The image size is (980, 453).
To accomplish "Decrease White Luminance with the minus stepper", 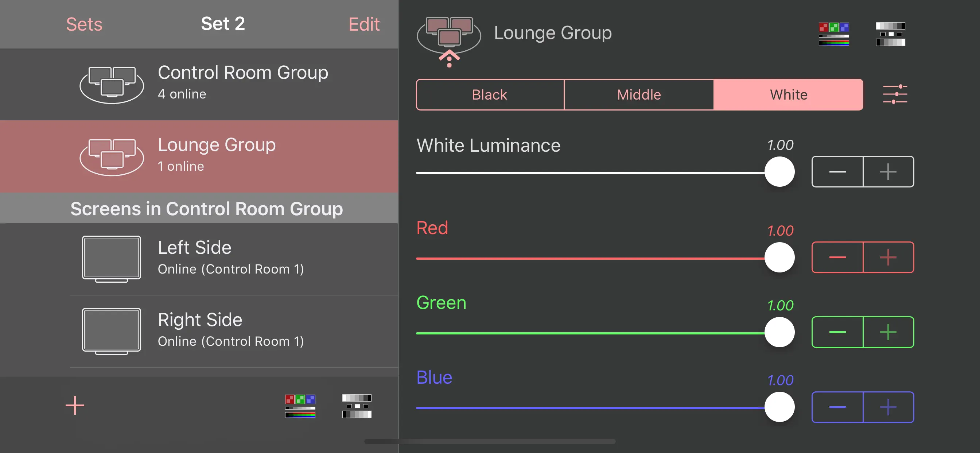I will coord(837,172).
